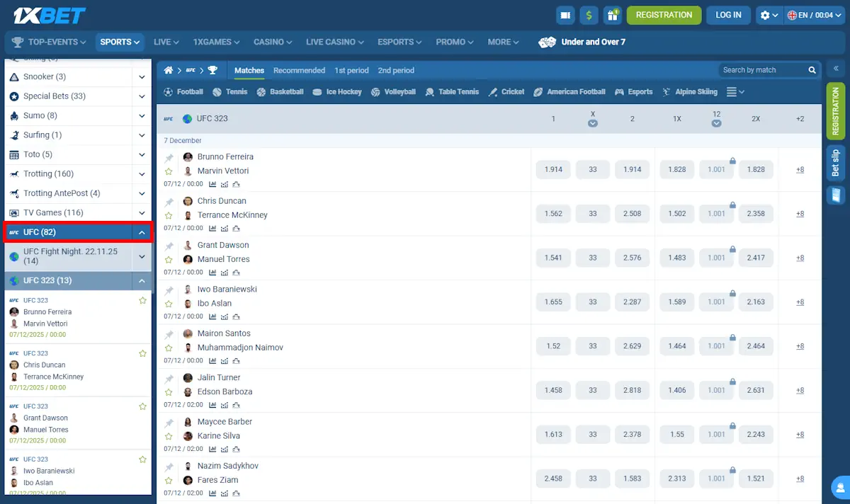Click the dollar deposit icon
The width and height of the screenshot is (850, 504).
589,15
